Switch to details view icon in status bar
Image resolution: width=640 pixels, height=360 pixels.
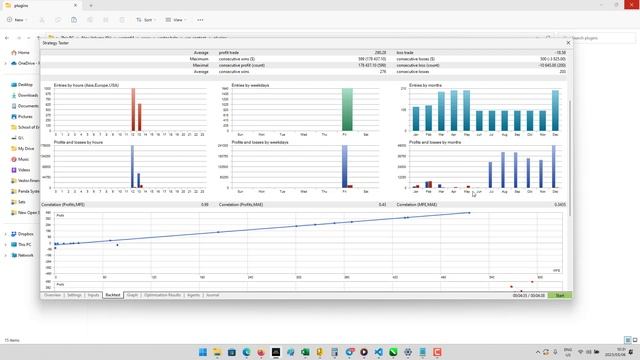click(x=628, y=340)
